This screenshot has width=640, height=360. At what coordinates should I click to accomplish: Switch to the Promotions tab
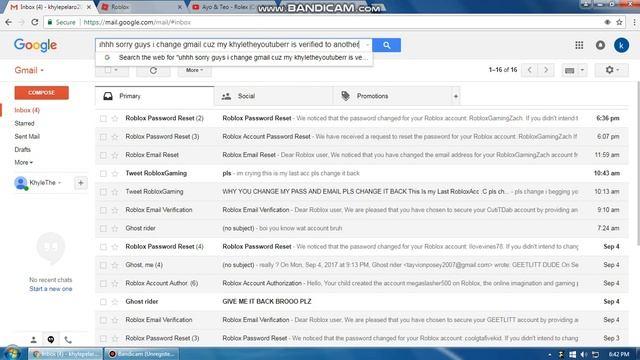click(x=392, y=96)
